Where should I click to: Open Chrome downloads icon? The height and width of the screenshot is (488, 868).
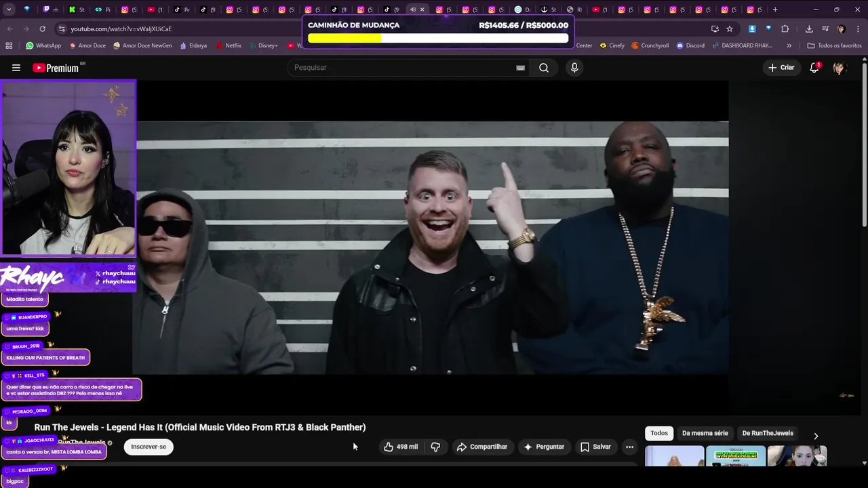tap(809, 28)
